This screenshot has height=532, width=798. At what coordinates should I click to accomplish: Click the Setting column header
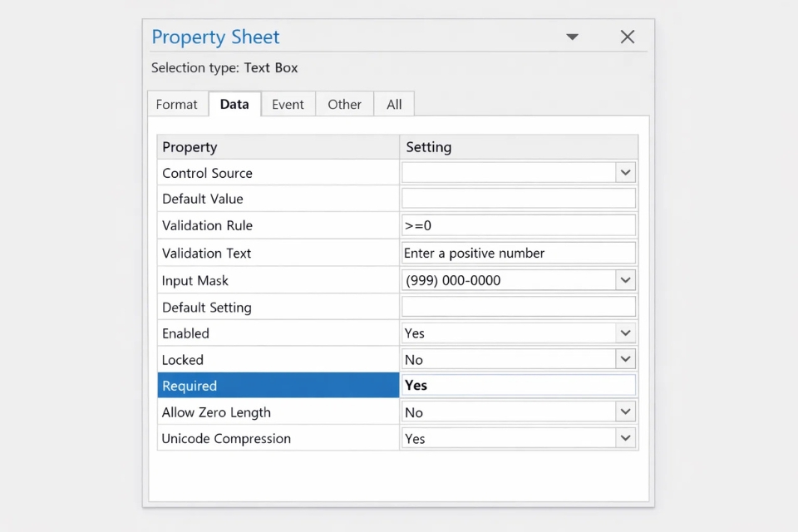518,147
